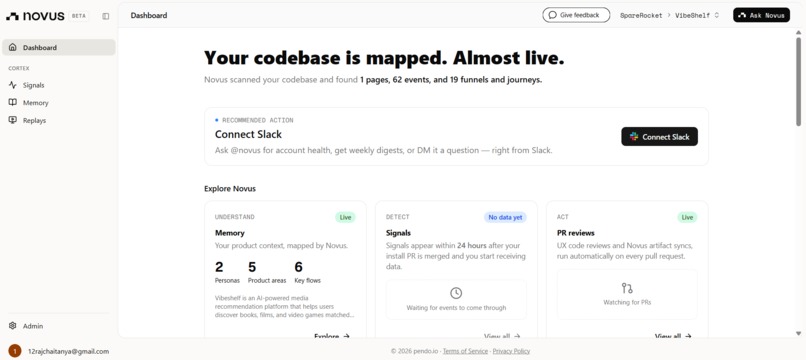This screenshot has width=806, height=360.
Task: Click the Key flows count
Action: point(299,267)
